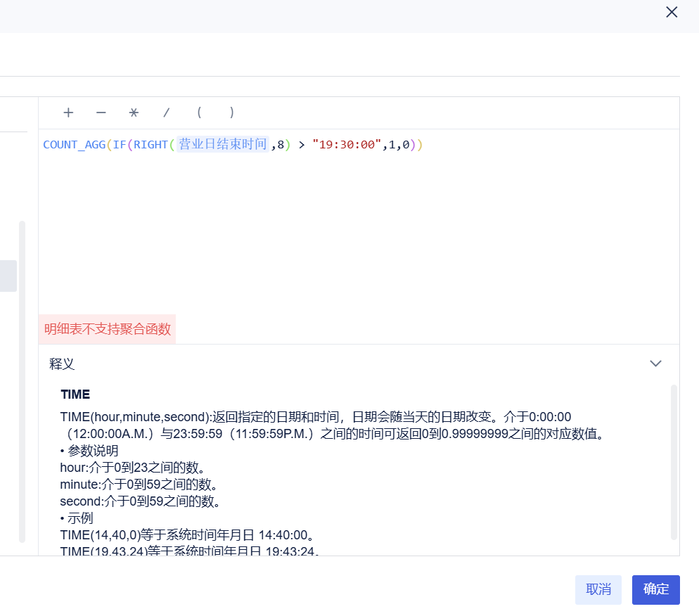Image resolution: width=699 pixels, height=616 pixels.
Task: Click the 释义 description panel scrollbar
Action: [674, 461]
